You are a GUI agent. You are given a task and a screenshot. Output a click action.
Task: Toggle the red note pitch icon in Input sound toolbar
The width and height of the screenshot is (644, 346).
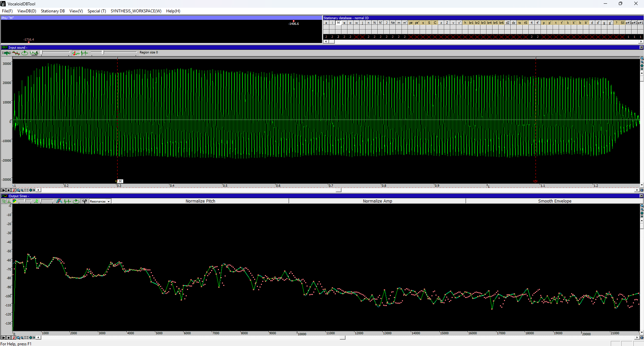pyautogui.click(x=76, y=53)
